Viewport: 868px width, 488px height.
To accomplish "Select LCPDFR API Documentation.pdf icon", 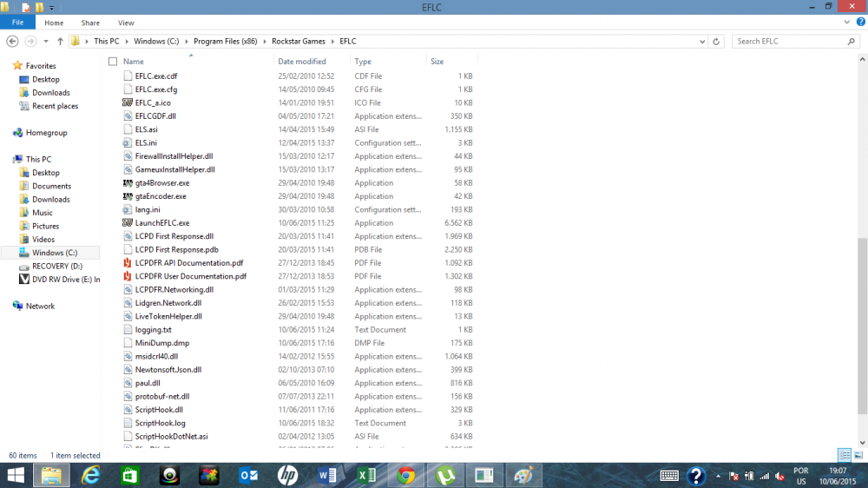I will click(x=128, y=263).
